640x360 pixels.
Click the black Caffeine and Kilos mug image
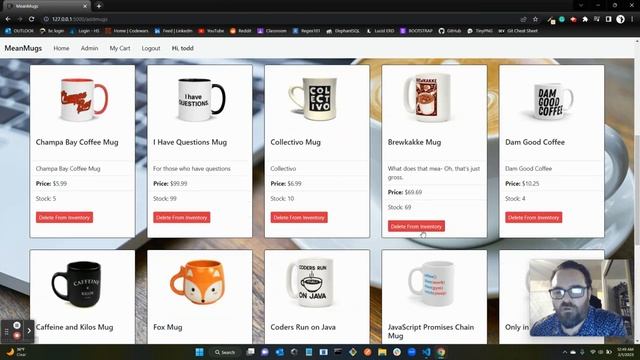pos(77,284)
